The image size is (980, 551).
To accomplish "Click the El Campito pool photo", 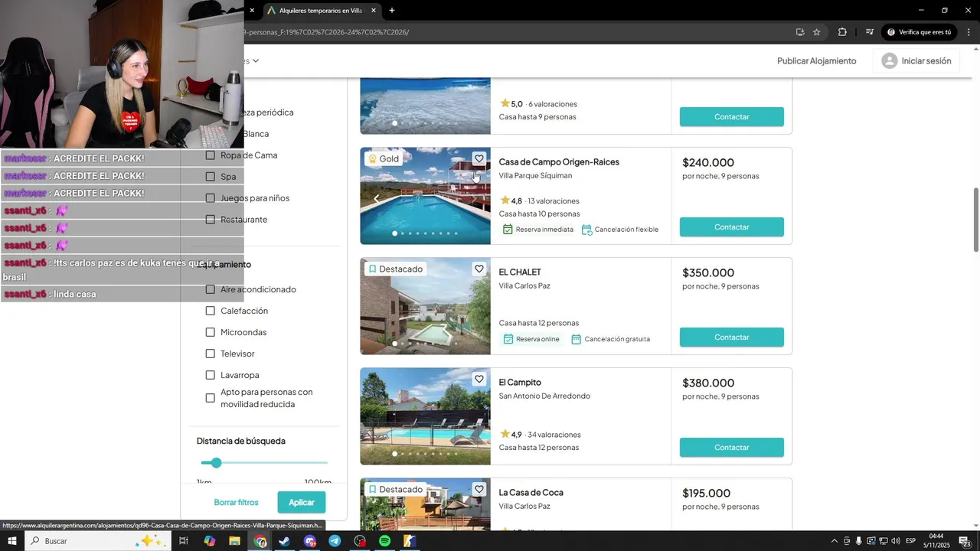I will 425,416.
